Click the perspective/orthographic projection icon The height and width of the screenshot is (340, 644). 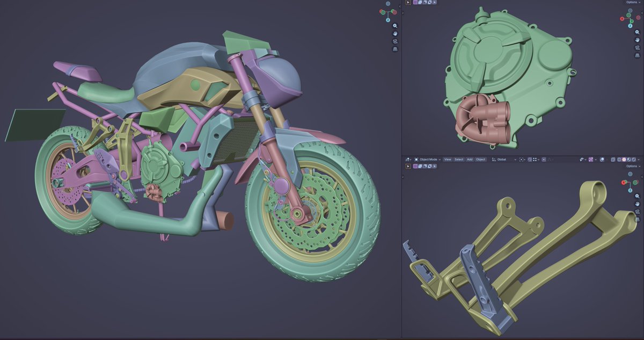tap(395, 49)
